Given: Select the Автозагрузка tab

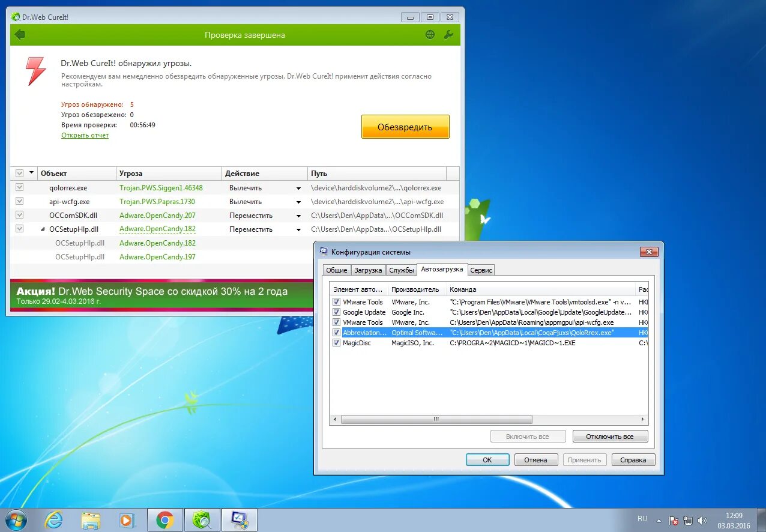Looking at the screenshot, I should [x=442, y=269].
